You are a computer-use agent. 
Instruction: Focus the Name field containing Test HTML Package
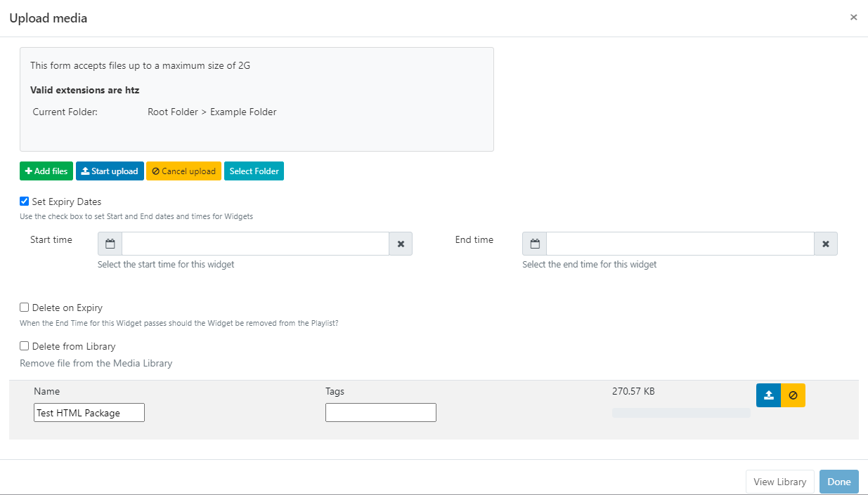[x=89, y=413]
